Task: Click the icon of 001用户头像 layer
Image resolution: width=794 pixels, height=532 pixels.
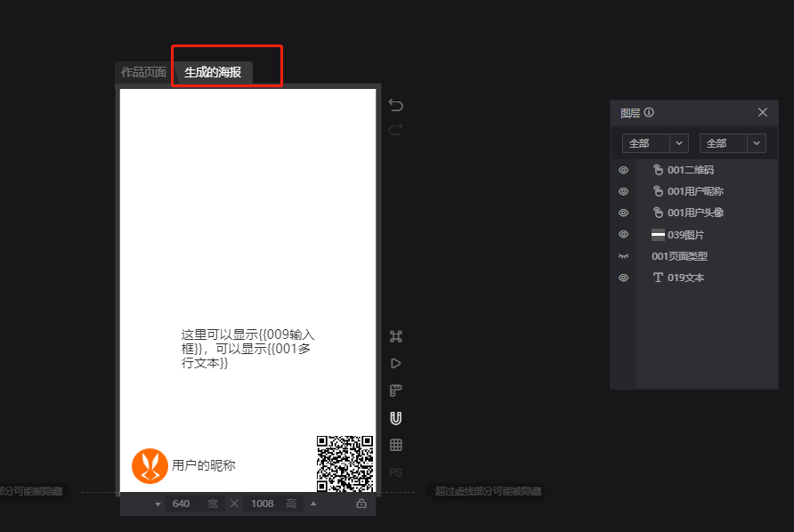Action: point(658,213)
